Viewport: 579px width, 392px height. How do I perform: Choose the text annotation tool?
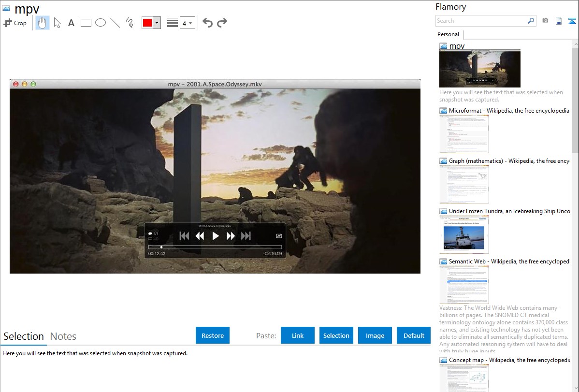point(71,23)
